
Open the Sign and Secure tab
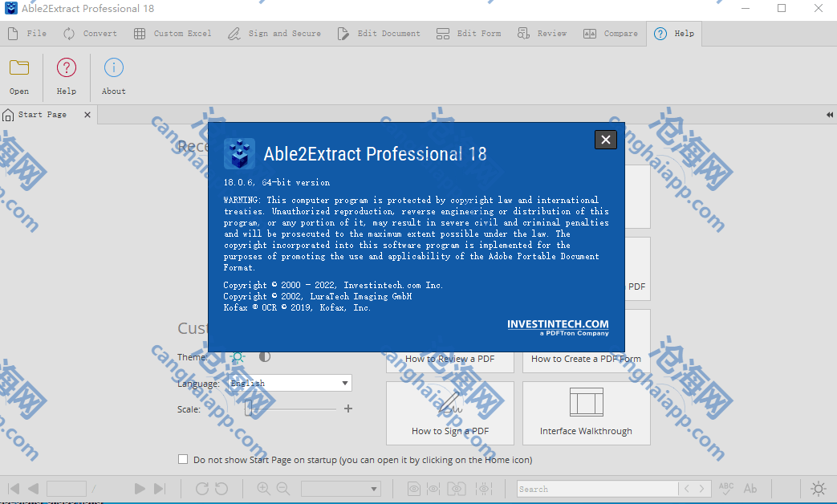pyautogui.click(x=274, y=34)
